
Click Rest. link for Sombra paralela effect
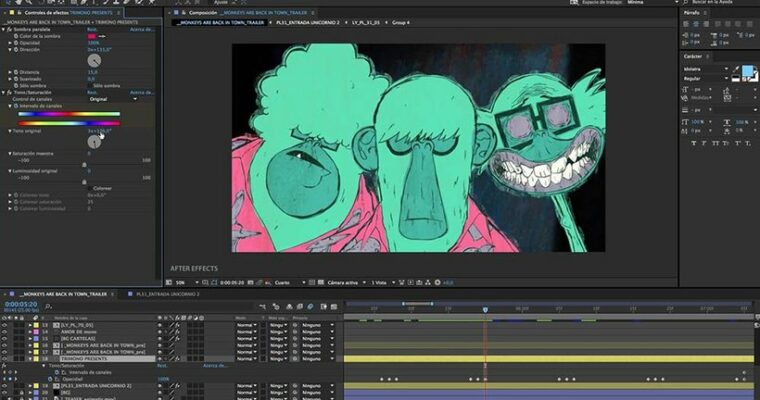pos(92,29)
